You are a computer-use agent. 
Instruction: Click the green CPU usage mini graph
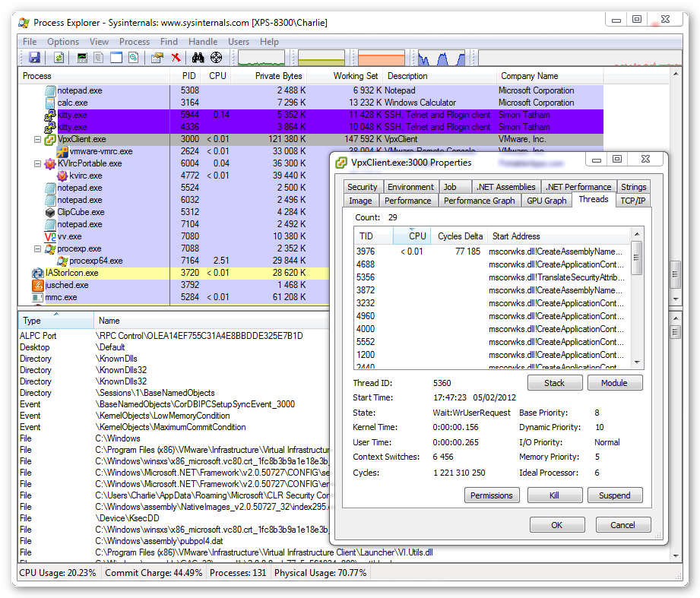(x=261, y=58)
